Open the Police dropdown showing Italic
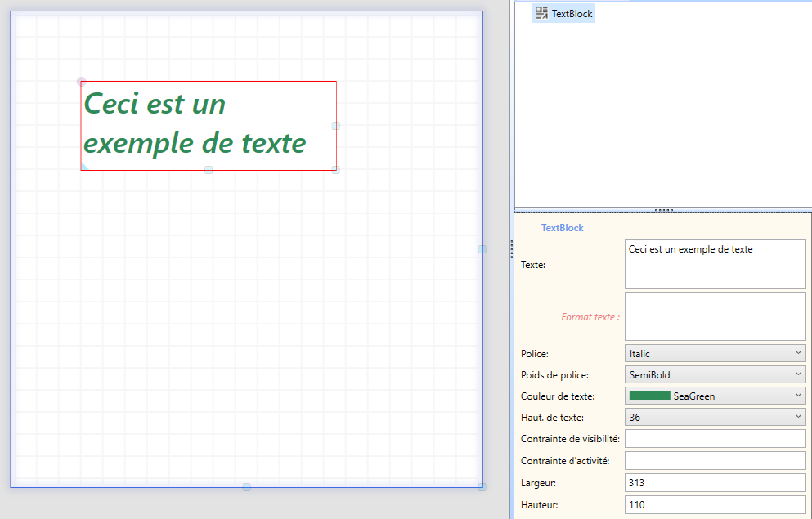This screenshot has height=519, width=812. click(x=715, y=354)
